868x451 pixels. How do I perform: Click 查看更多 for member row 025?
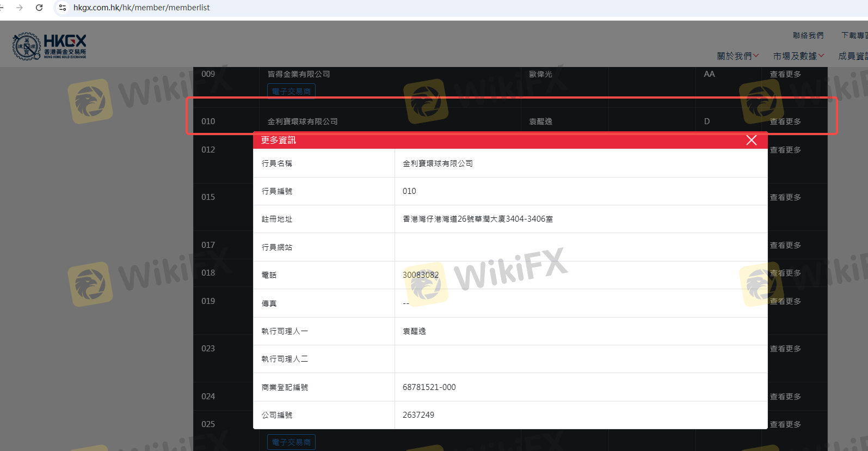click(x=785, y=424)
